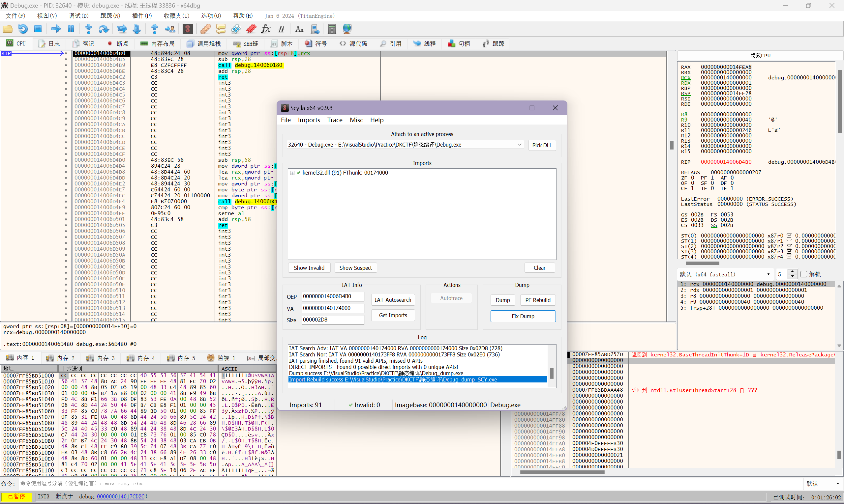Toggle the 解锁 checkbox

coord(803,274)
